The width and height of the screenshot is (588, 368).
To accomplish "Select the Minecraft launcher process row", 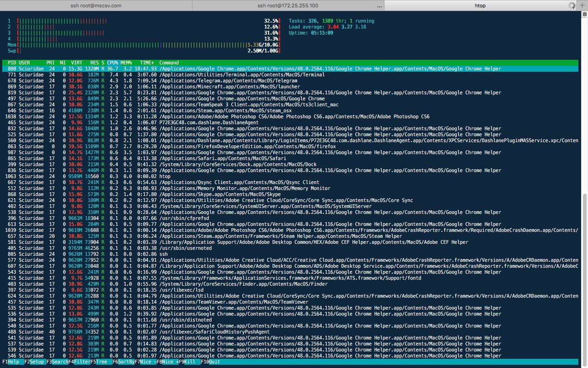I will [290, 87].
